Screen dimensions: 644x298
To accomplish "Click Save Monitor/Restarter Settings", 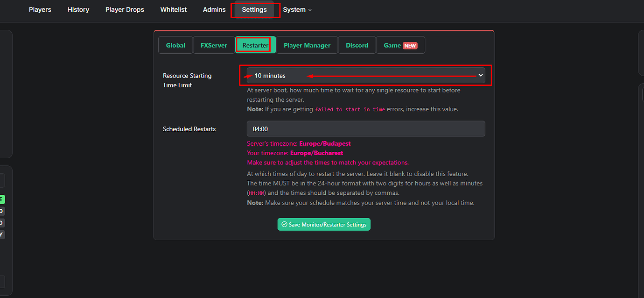I will point(324,224).
